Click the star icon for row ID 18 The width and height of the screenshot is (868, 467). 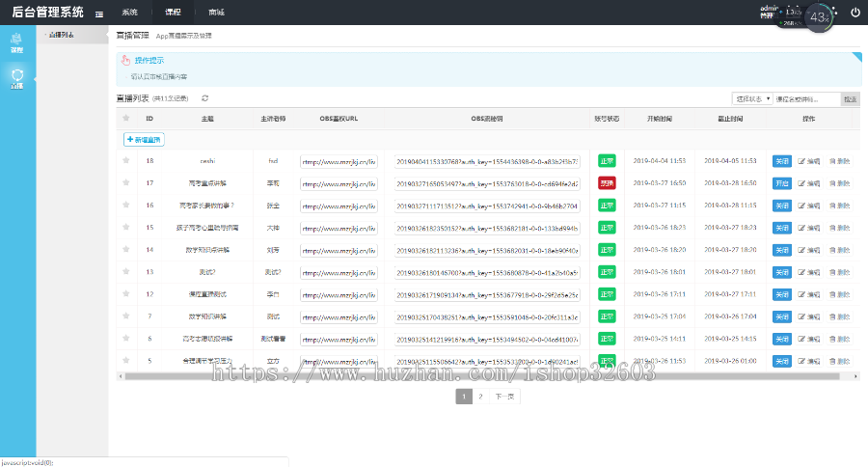point(125,160)
